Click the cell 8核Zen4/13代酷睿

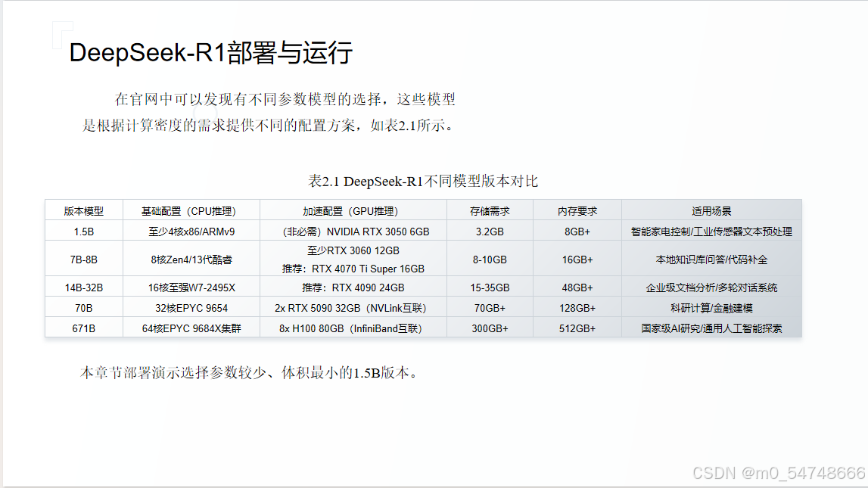191,260
